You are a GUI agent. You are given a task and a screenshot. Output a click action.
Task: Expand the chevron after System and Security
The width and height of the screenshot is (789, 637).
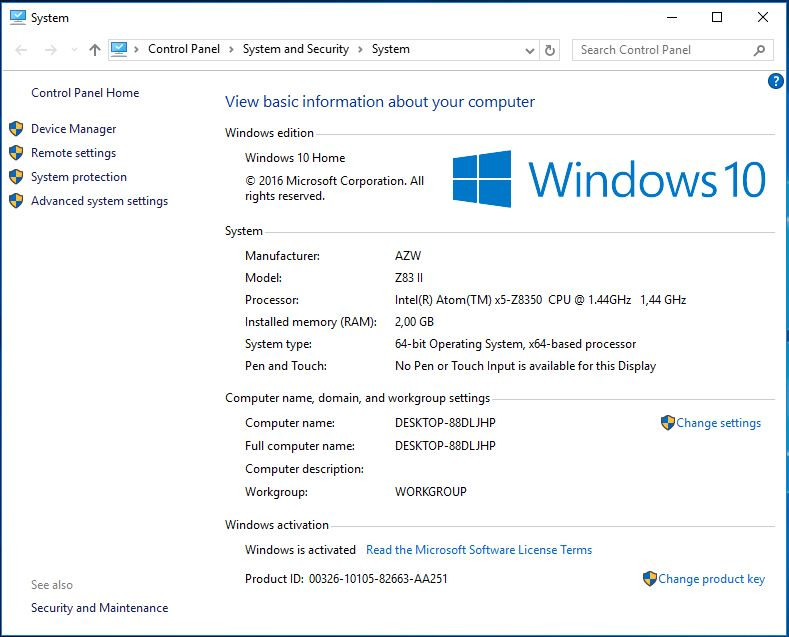tap(360, 49)
